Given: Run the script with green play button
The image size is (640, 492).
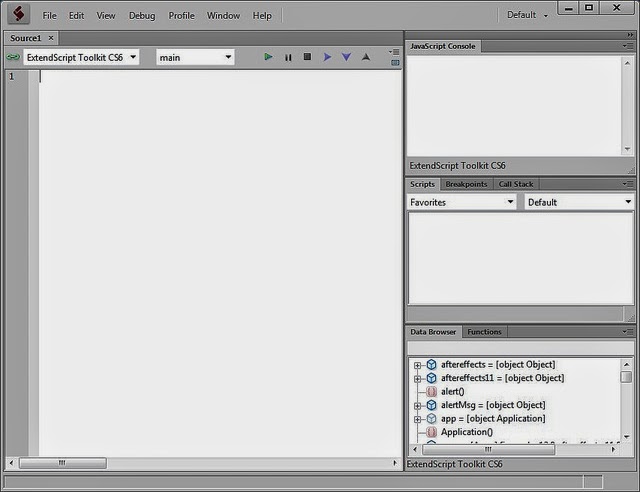Looking at the screenshot, I should click(x=268, y=57).
